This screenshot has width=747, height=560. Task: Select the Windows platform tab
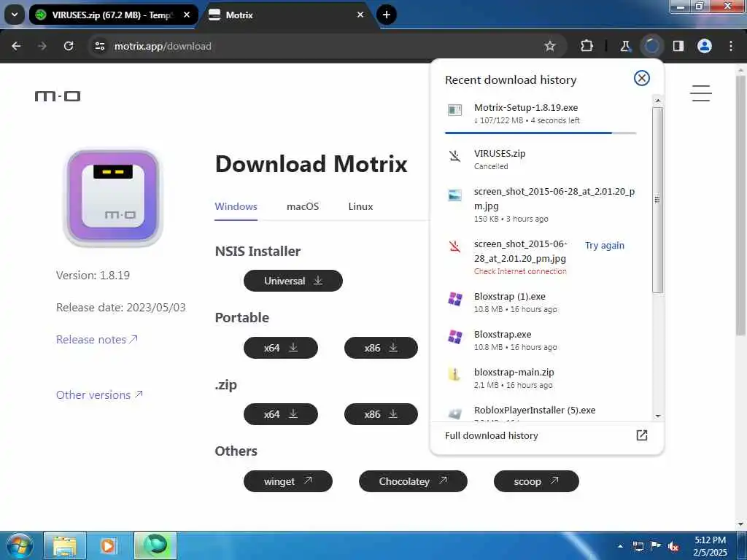236,206
